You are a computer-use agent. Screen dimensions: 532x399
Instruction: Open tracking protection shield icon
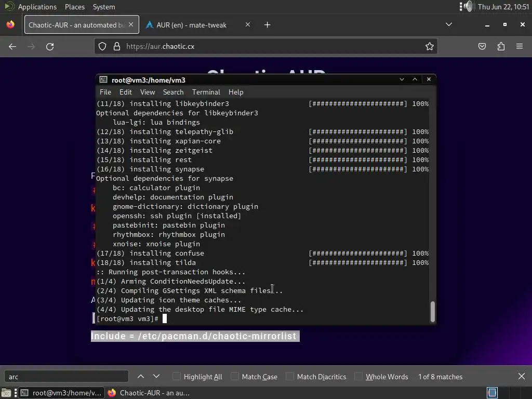click(x=102, y=46)
